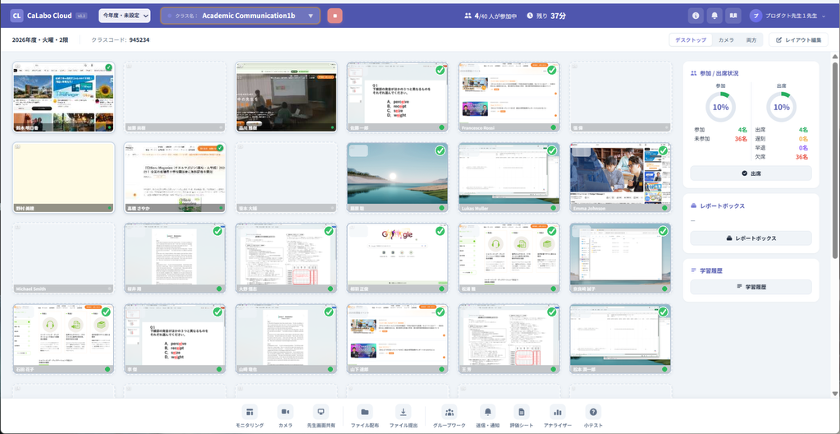Toggle the checkmark on the lake wallpaper thumbnail
This screenshot has height=434, width=840.
click(440, 151)
